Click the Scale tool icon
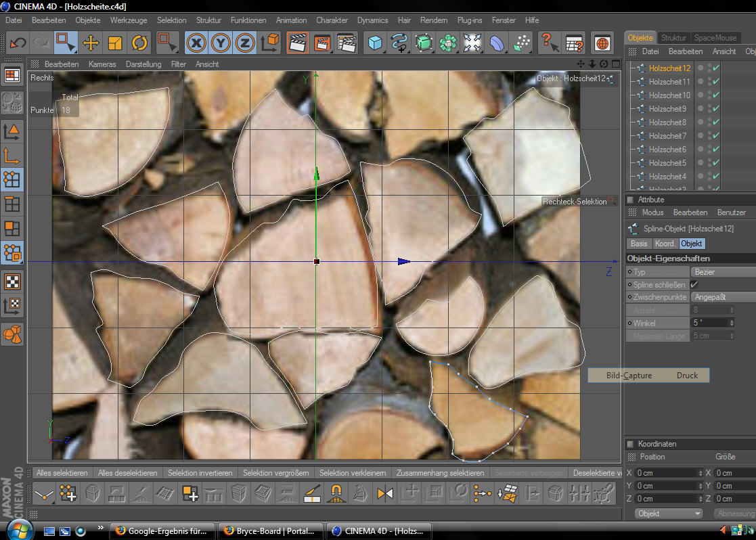 (115, 43)
